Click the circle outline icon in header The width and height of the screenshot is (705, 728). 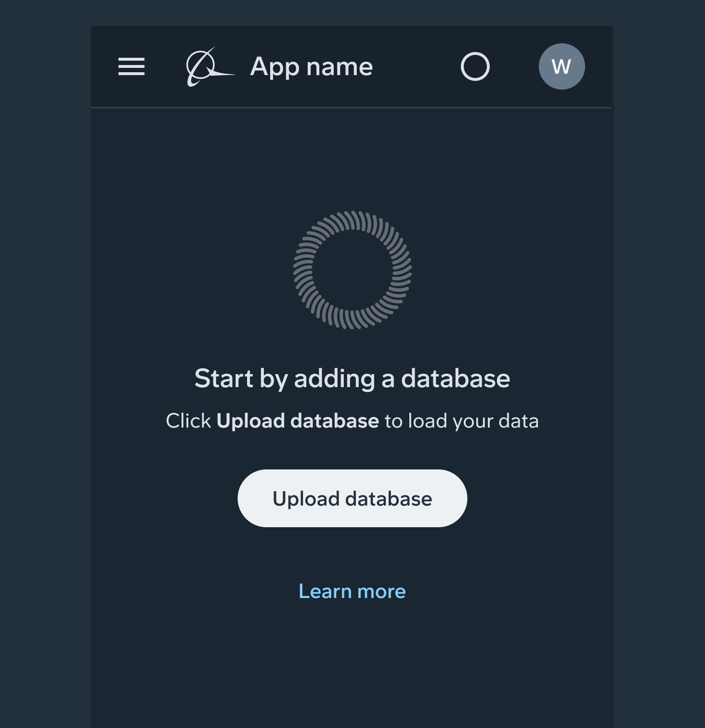(x=475, y=66)
